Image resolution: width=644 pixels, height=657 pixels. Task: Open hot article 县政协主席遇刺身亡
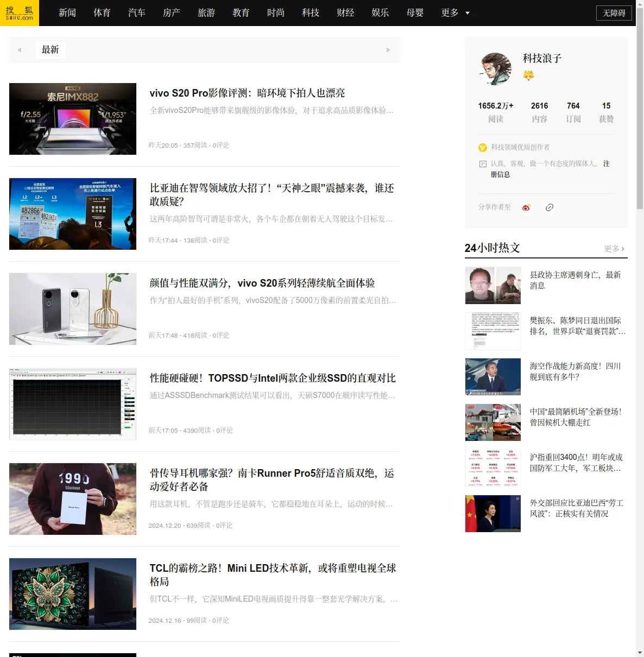(x=576, y=280)
